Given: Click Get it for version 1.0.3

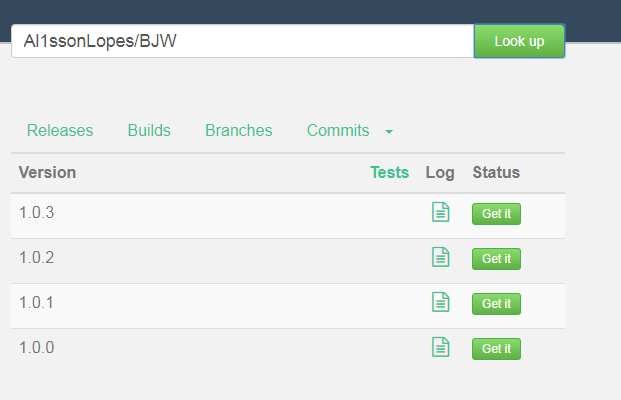Looking at the screenshot, I should pos(496,214).
